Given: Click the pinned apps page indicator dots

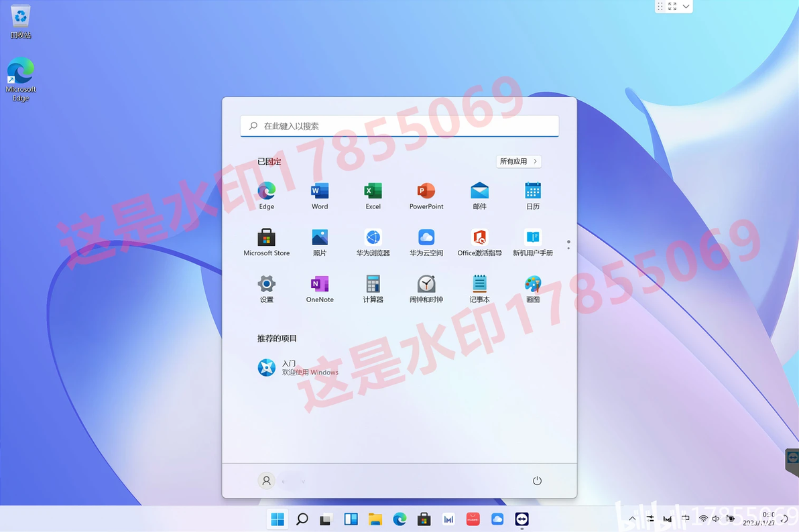Looking at the screenshot, I should pos(568,245).
